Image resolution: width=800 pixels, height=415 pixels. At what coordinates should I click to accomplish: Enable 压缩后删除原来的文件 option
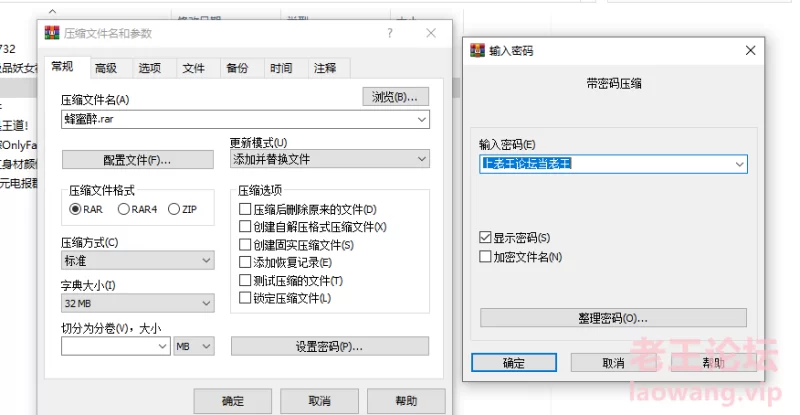coord(245,210)
